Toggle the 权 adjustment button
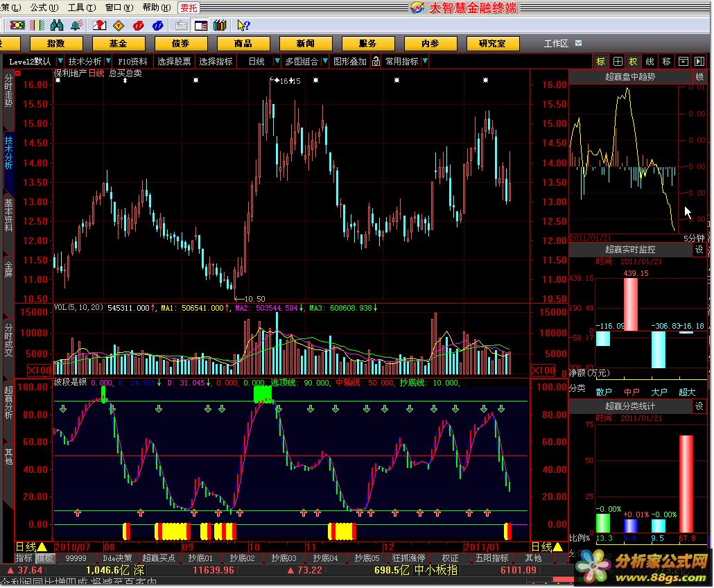This screenshot has width=714, height=588. (634, 61)
